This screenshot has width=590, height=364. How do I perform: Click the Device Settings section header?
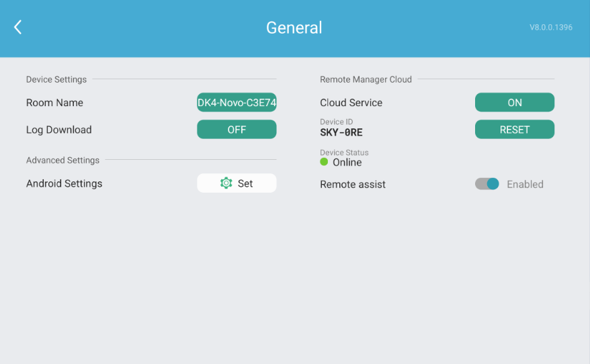coord(56,79)
